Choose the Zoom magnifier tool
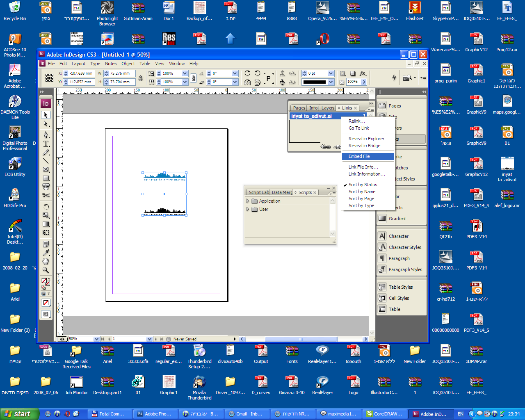The height and width of the screenshot is (420, 525). point(46,270)
